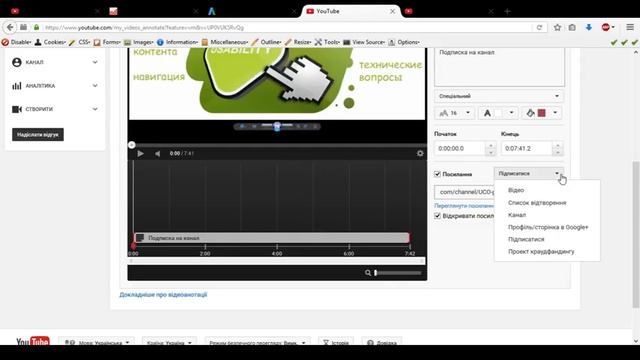Image resolution: width=640 pixels, height=360 pixels.
Task: Click the annotation text box Подписка на канал
Action: coord(499,67)
